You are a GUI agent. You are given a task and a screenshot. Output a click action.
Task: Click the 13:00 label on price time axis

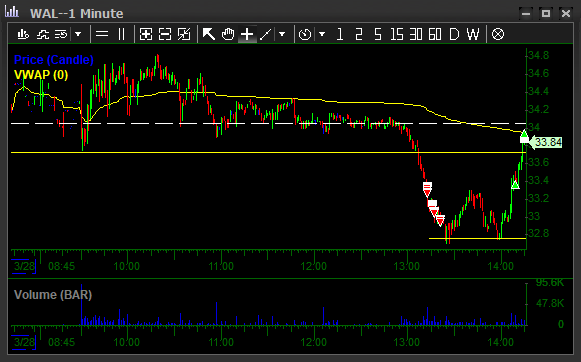click(406, 266)
